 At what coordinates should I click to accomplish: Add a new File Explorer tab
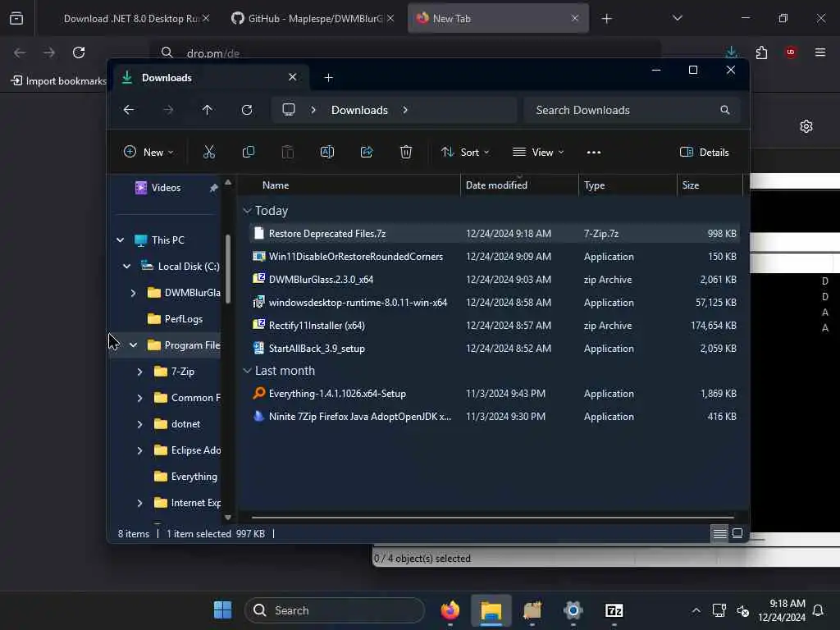[328, 78]
